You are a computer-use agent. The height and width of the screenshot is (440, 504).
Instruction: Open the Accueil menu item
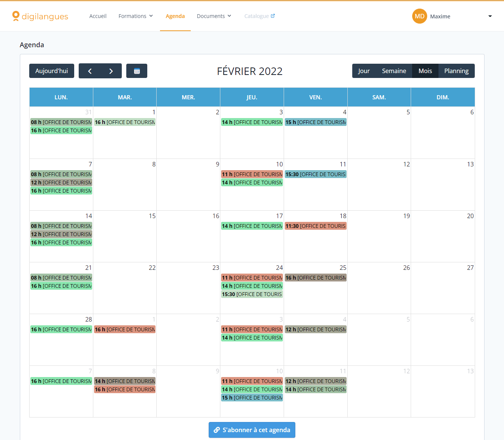click(98, 16)
